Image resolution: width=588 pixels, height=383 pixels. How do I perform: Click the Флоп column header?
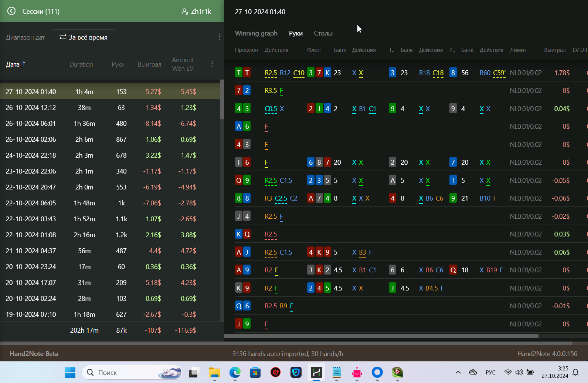coord(314,50)
